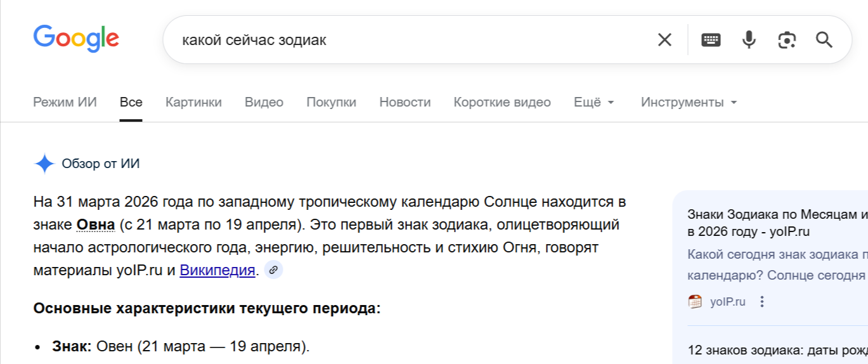
Task: Click the yoIP.ru site favicon
Action: tap(695, 302)
